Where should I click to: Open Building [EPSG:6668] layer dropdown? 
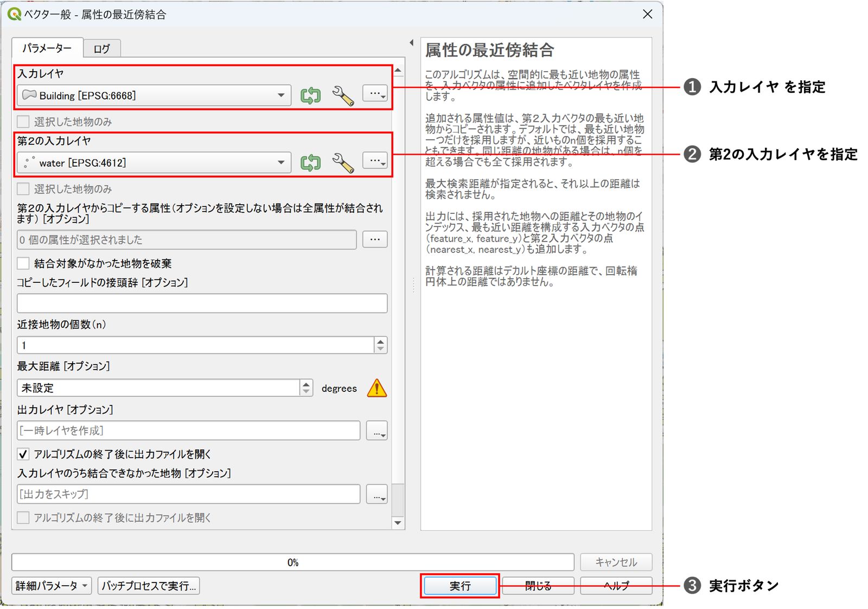point(154,96)
